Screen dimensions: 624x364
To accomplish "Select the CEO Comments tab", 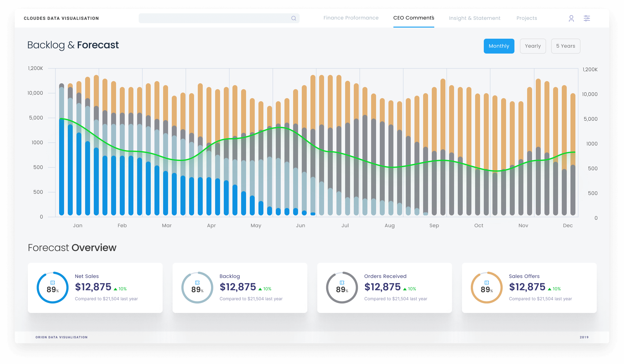I will (x=414, y=18).
